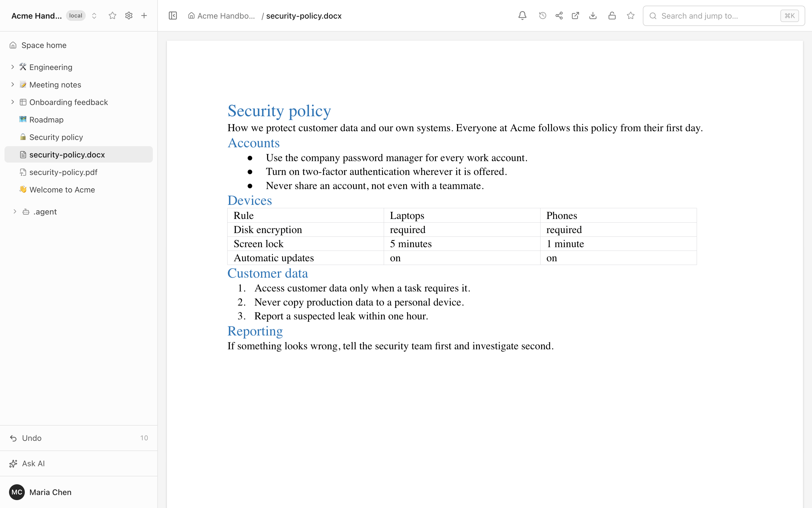
Task: Click the Meeting notes memo icon
Action: point(23,84)
